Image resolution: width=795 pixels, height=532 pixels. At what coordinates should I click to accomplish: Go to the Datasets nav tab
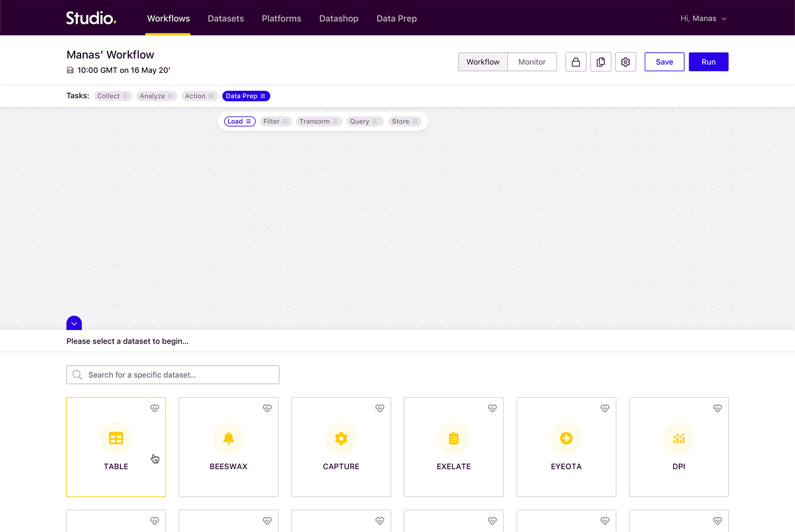pos(225,19)
